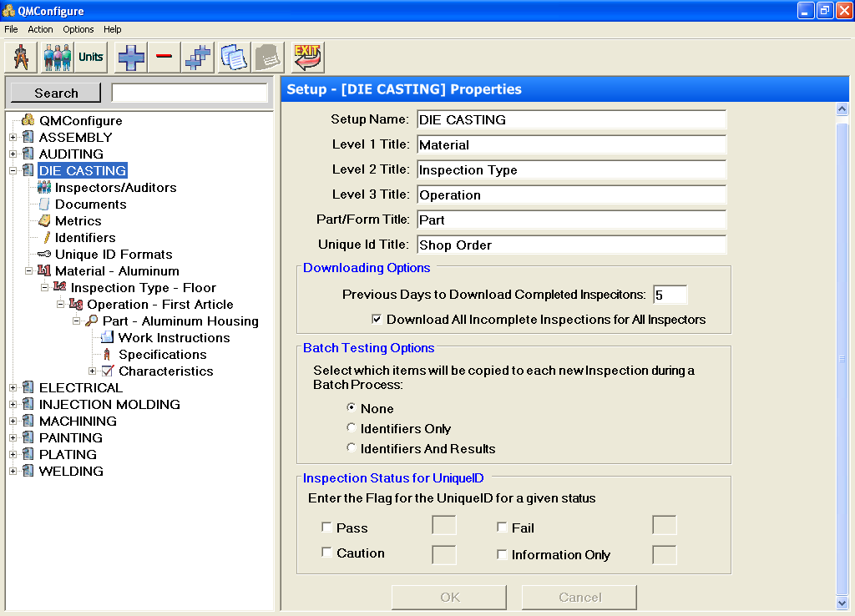The image size is (855, 616).
Task: Select Identifiers Only radio button
Action: pyautogui.click(x=352, y=428)
